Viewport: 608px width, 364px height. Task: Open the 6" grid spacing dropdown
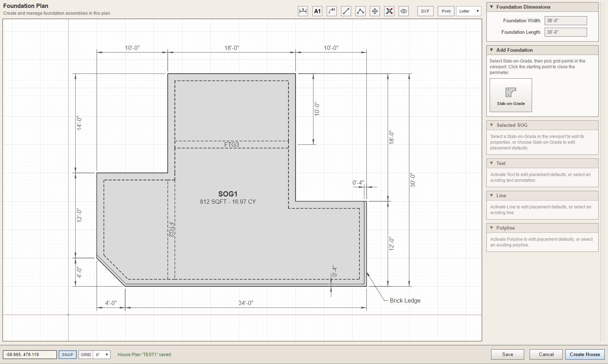101,355
